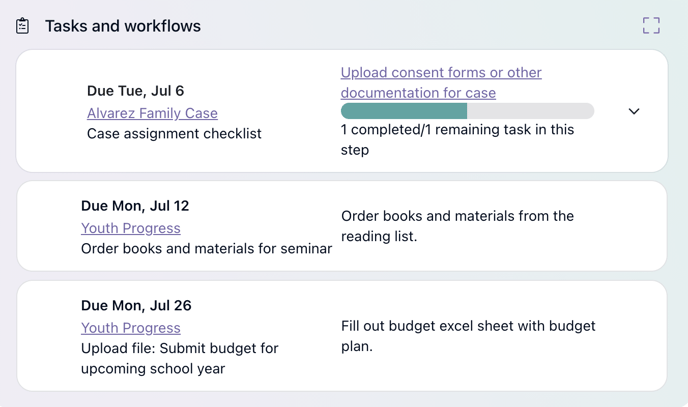Click the 1 completed/1 remaining task status text
This screenshot has width=688, height=407.
click(457, 139)
